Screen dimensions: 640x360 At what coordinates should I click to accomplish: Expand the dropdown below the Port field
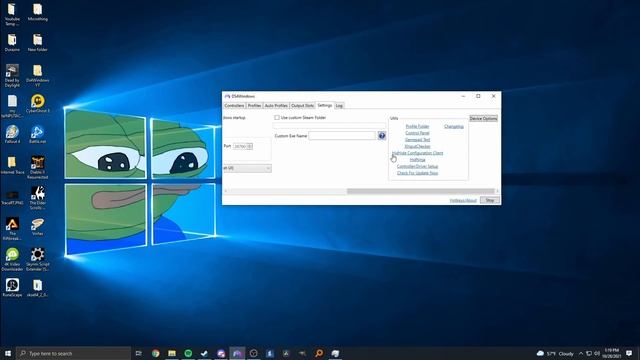click(247, 168)
